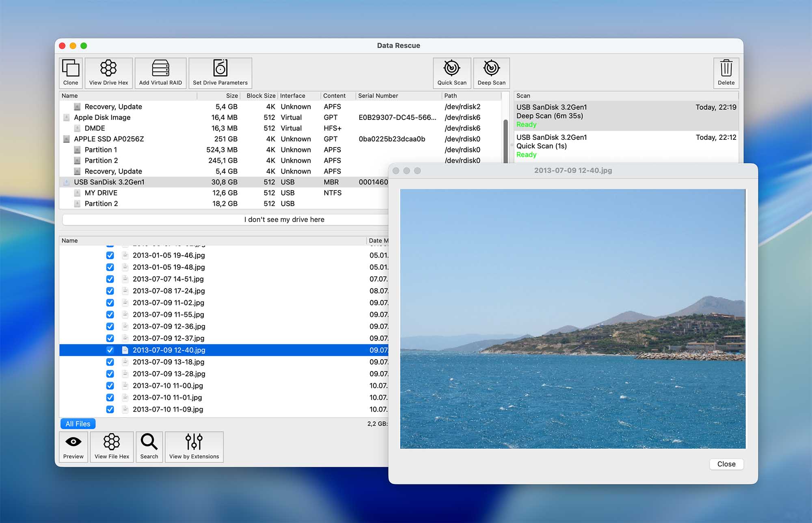The height and width of the screenshot is (523, 812).
Task: Close the image preview window
Action: click(x=726, y=464)
